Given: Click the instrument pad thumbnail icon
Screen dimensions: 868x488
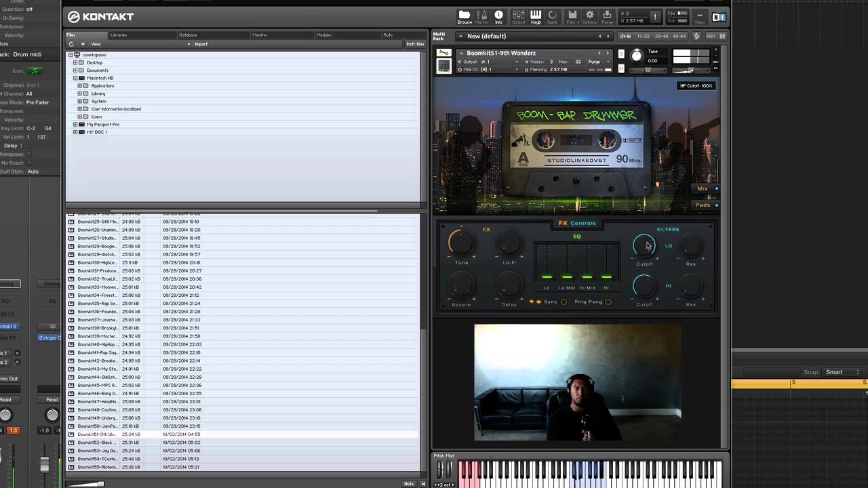Looking at the screenshot, I should coord(443,66).
